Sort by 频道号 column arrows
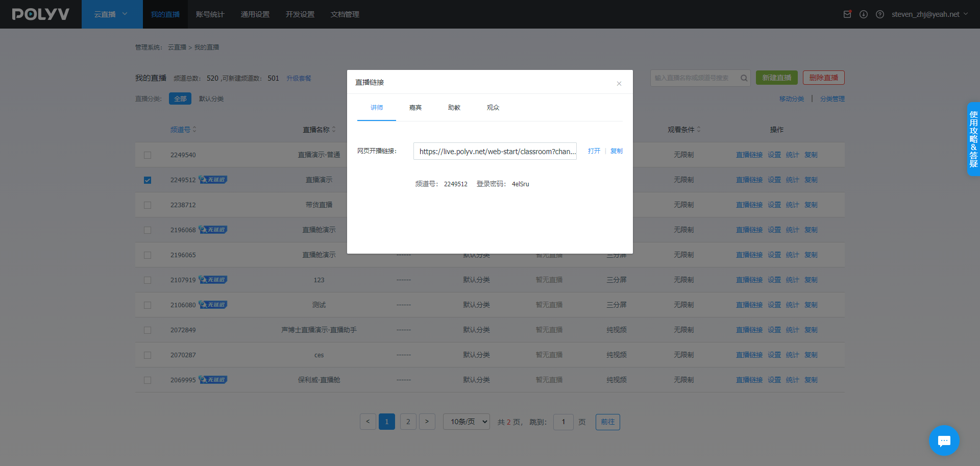This screenshot has width=980, height=466. coord(194,130)
